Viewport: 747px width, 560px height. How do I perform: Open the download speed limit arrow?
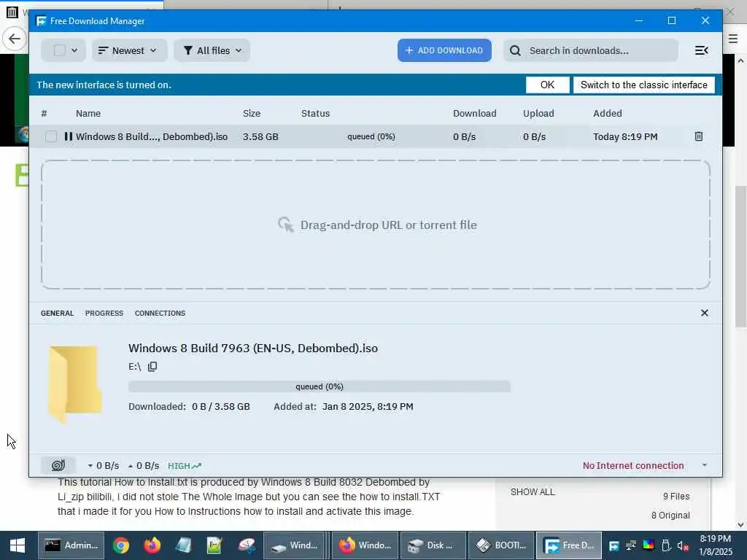tap(90, 466)
